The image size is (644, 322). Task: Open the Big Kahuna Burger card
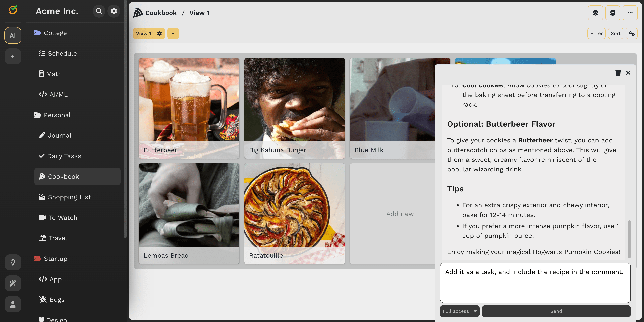(294, 108)
